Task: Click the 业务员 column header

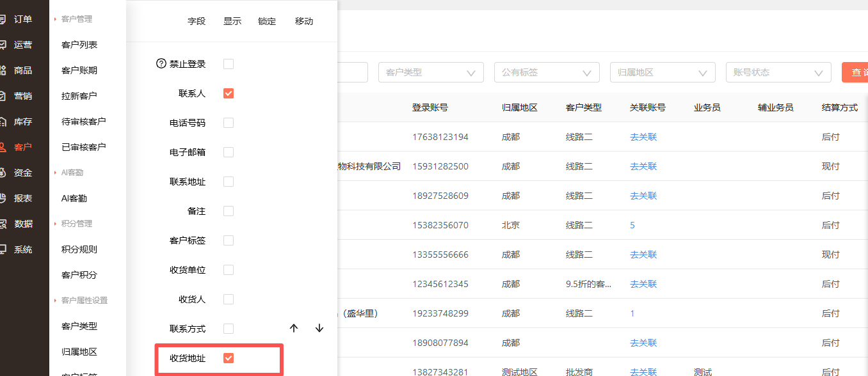Action: [x=707, y=107]
